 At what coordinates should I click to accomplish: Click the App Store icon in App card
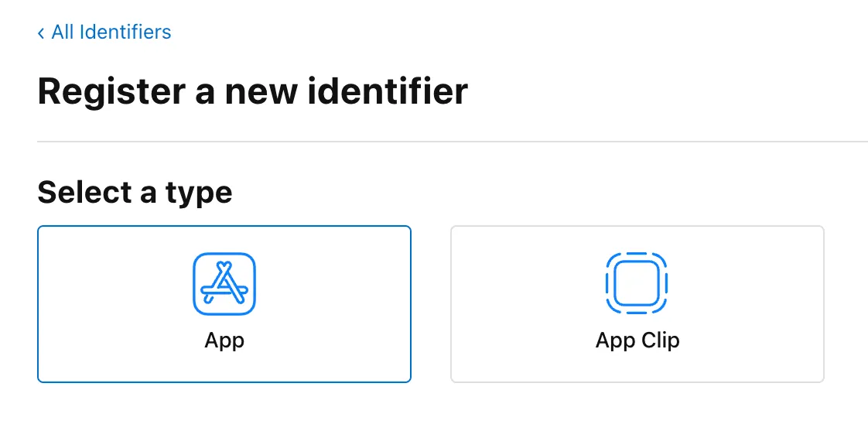(224, 284)
